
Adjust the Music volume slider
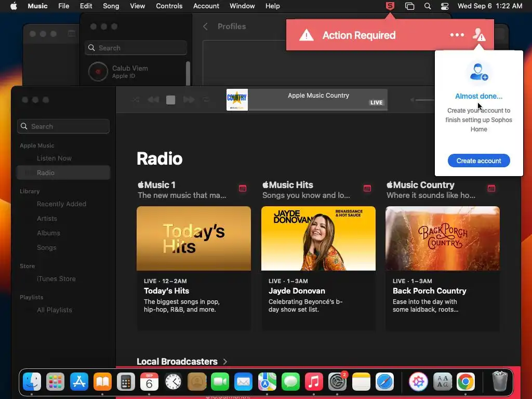[424, 100]
